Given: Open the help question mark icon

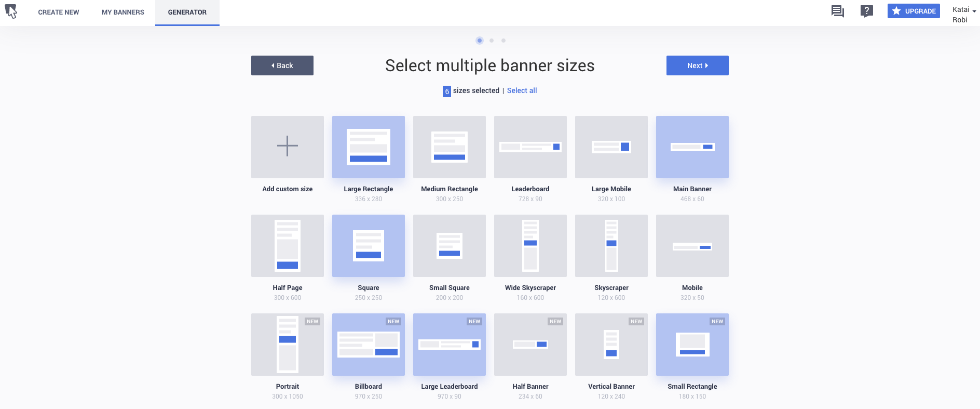Looking at the screenshot, I should coord(866,11).
